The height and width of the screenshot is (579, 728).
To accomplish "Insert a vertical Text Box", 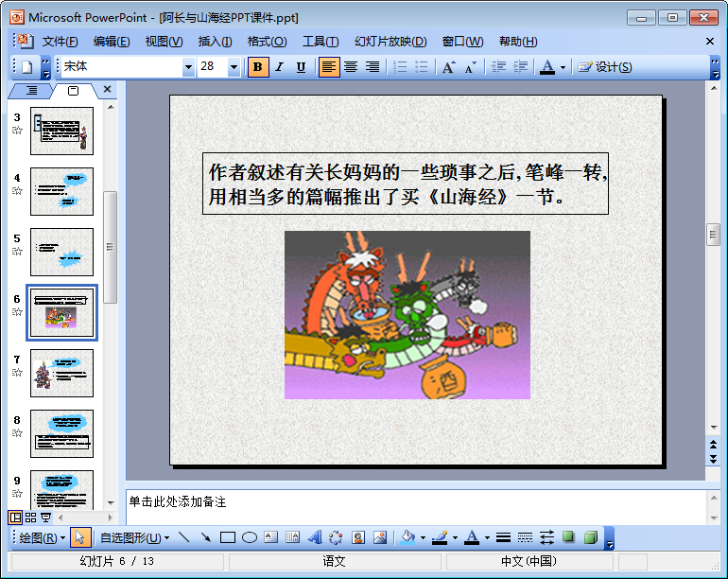I will click(292, 537).
